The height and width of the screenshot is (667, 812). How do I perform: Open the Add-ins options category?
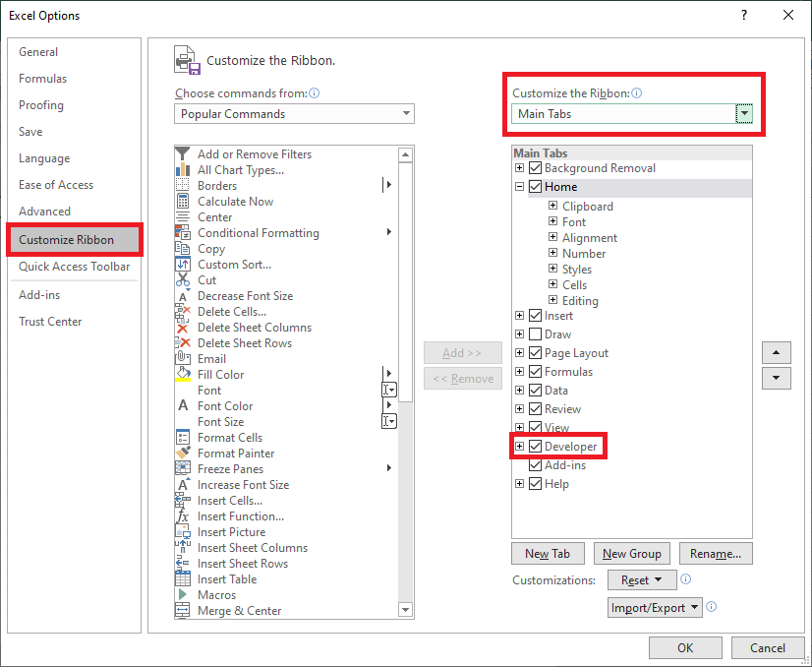74,295
